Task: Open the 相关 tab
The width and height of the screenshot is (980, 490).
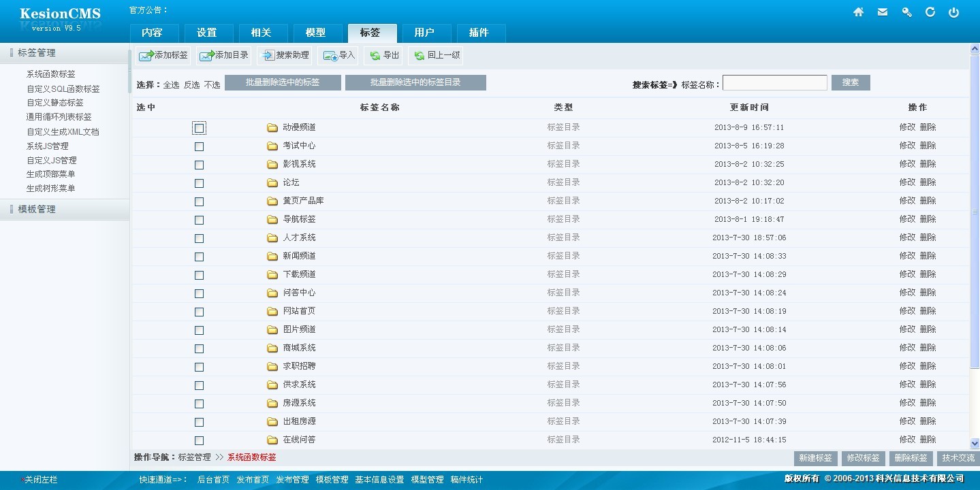Action: tap(263, 33)
